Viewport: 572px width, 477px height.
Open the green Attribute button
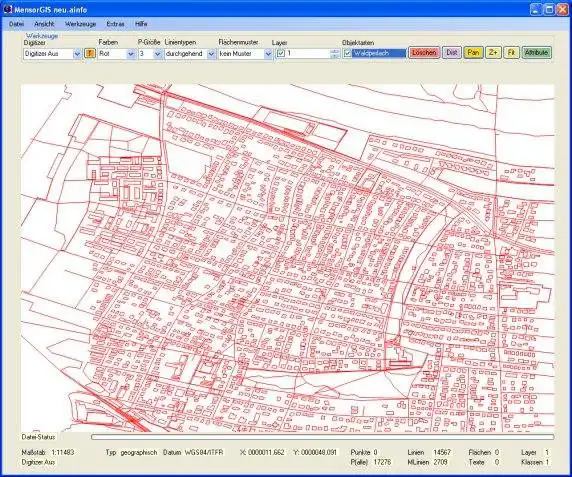point(536,53)
